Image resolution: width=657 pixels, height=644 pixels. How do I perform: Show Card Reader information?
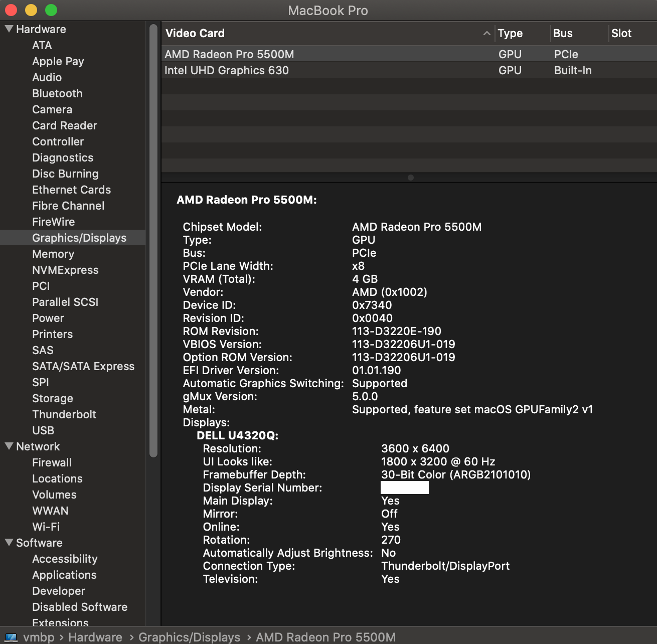click(x=65, y=125)
